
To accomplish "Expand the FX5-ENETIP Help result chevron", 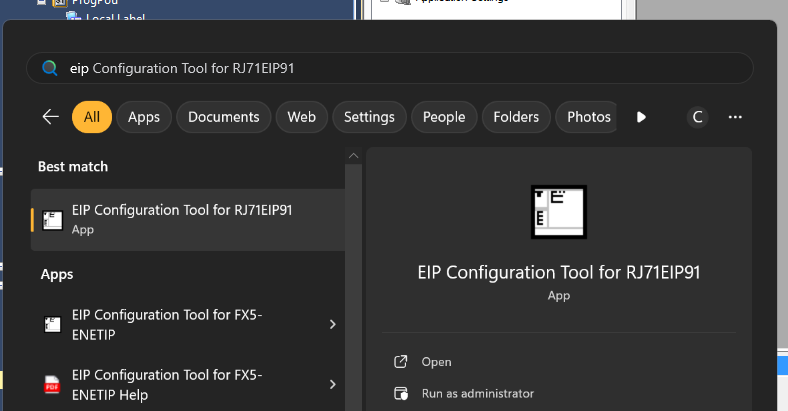I will click(x=332, y=384).
